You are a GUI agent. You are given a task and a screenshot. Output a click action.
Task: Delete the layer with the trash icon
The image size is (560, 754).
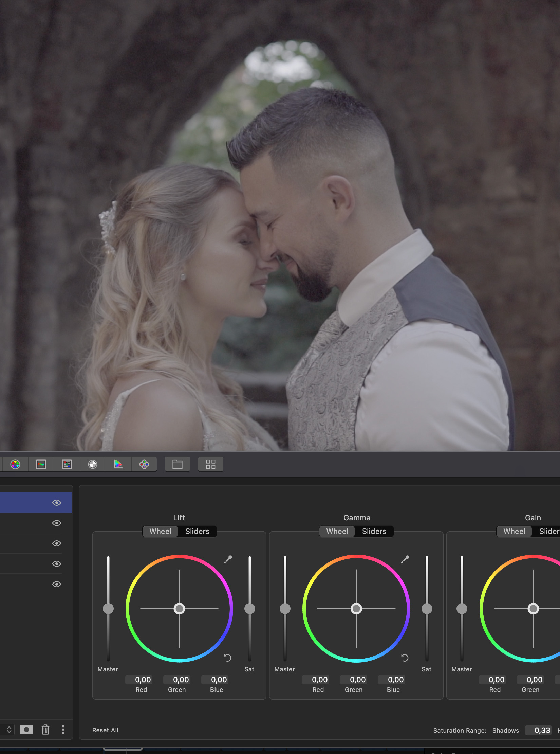click(45, 730)
